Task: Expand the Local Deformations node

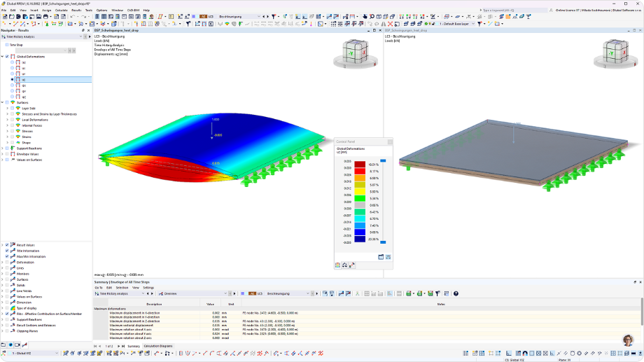Action: 8,120
